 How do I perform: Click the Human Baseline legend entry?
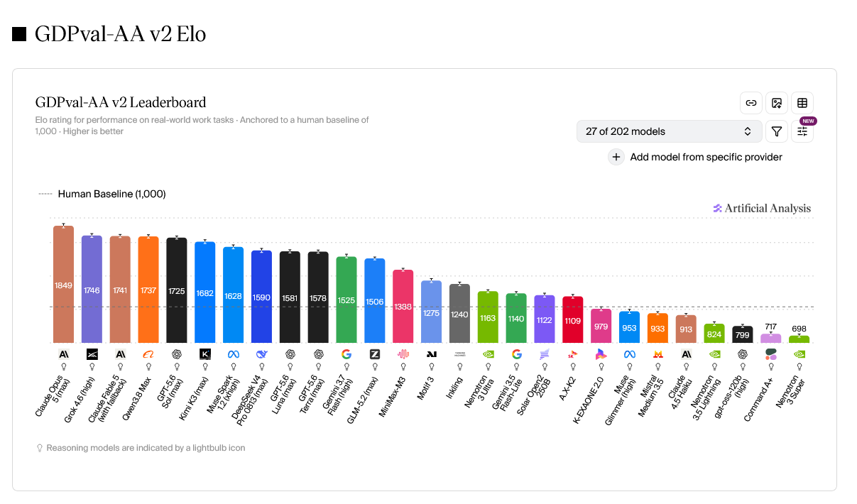102,194
